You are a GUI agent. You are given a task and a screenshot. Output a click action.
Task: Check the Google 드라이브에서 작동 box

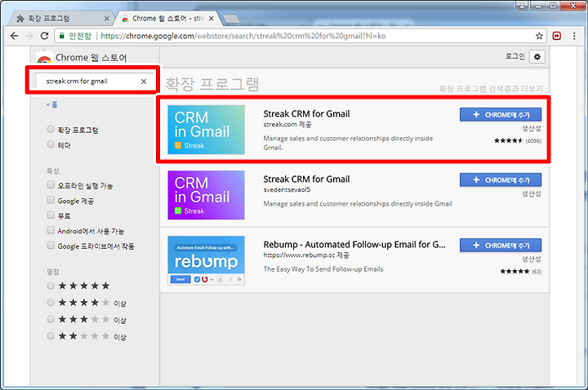51,246
